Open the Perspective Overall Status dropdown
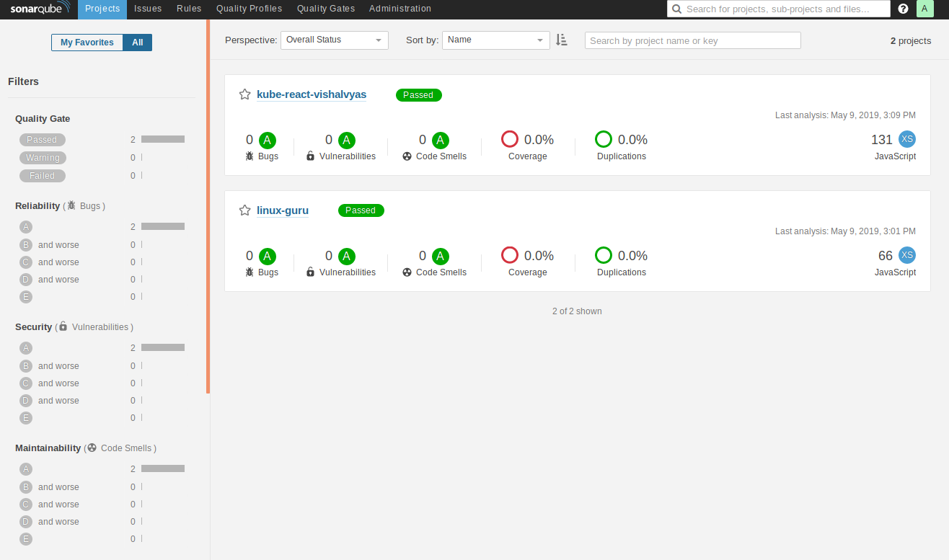949x560 pixels. (x=335, y=40)
